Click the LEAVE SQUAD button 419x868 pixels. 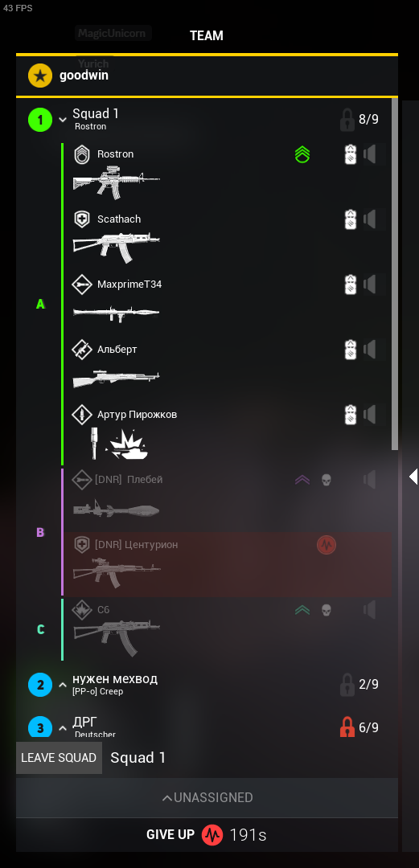point(59,758)
